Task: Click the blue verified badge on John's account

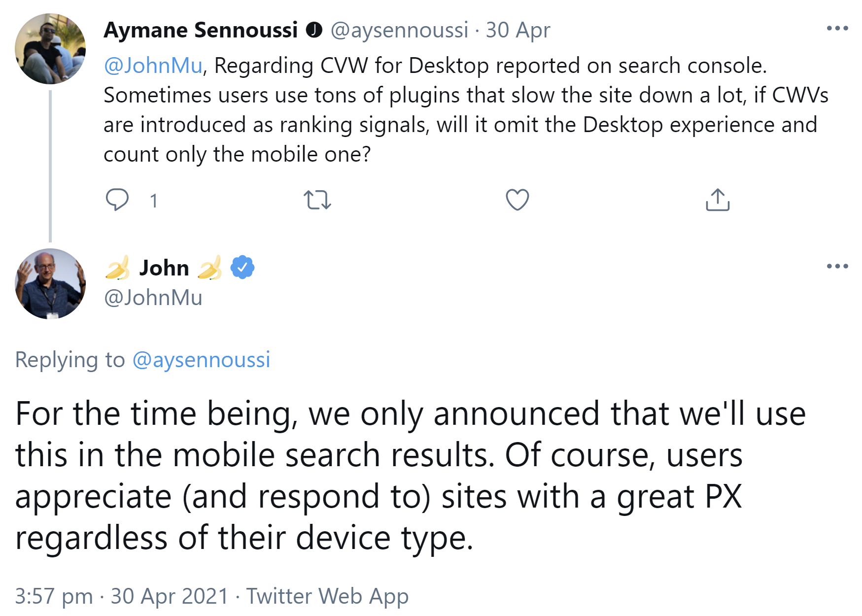Action: (x=242, y=267)
